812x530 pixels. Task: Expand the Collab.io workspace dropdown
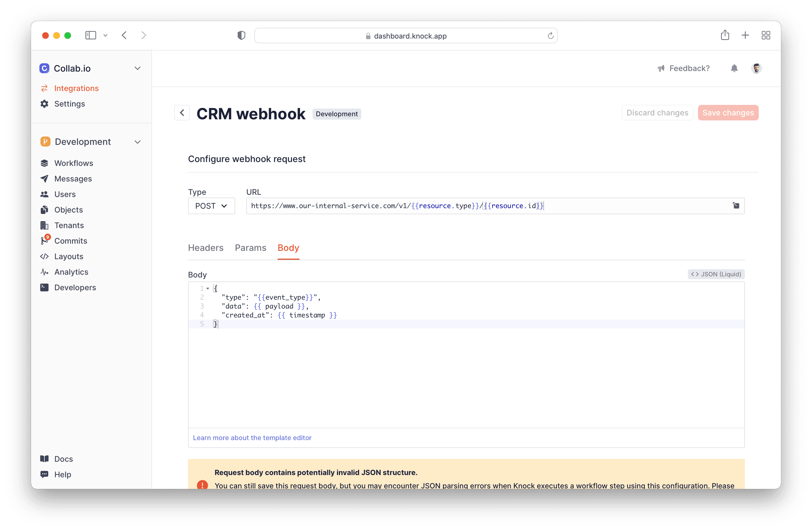click(x=137, y=67)
